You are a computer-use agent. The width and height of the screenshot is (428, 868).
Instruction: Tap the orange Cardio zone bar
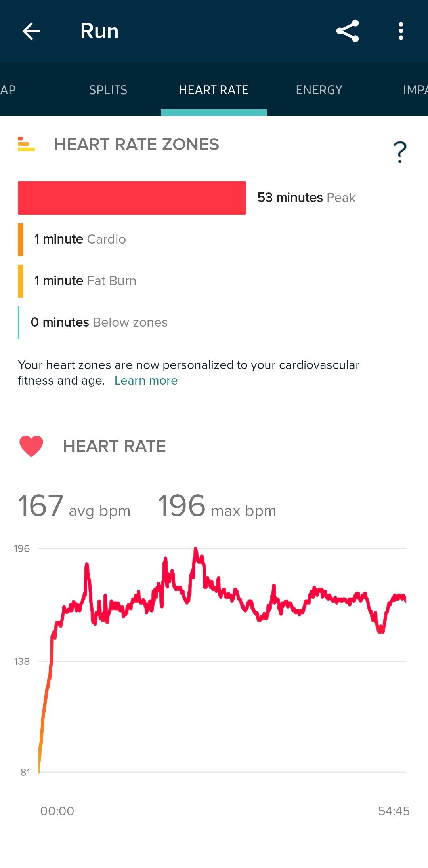[x=21, y=240]
